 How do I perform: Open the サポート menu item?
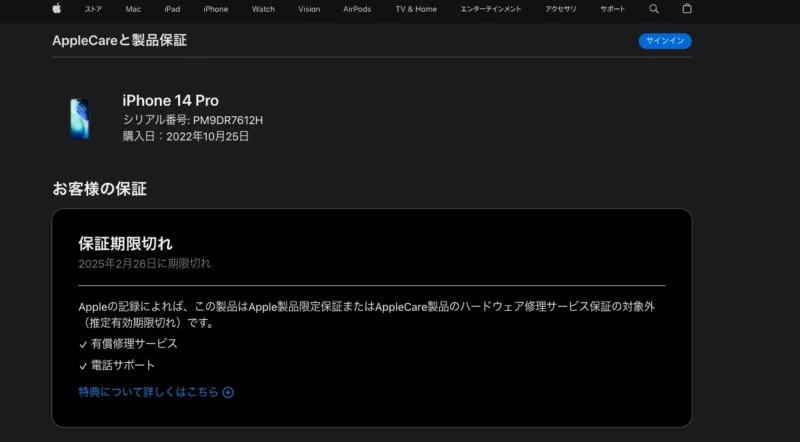612,9
